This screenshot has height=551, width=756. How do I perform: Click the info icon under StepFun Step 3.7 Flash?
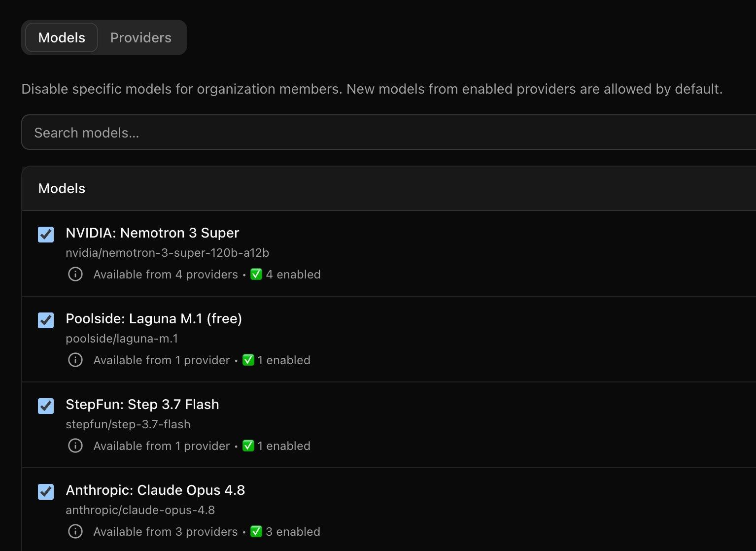[75, 446]
